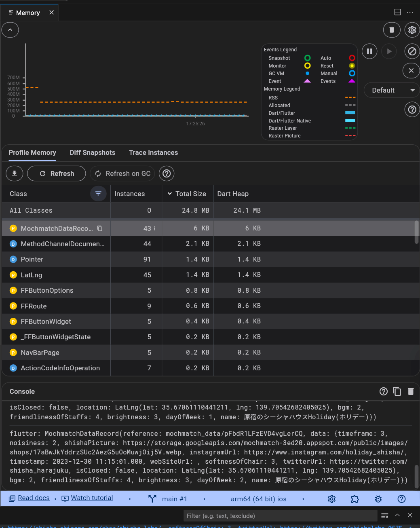The height and width of the screenshot is (528, 420).
Task: Close the Memory tab
Action: point(51,13)
